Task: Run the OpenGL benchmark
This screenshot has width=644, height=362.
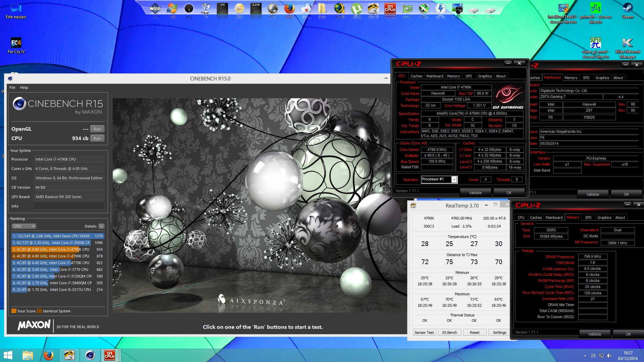Action: (x=97, y=129)
